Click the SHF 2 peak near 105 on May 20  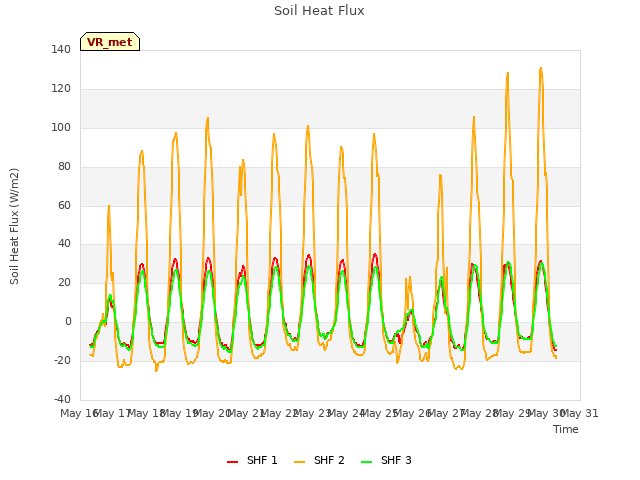[x=208, y=118]
